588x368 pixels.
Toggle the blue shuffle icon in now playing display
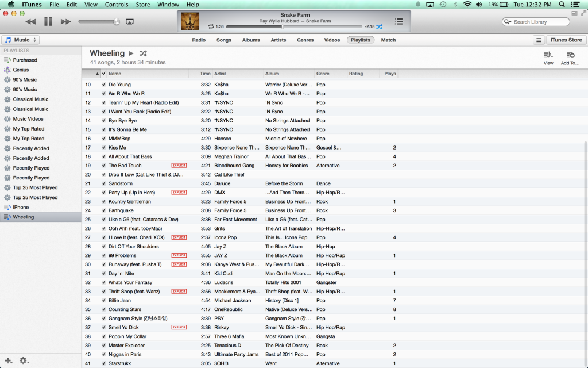coord(380,26)
